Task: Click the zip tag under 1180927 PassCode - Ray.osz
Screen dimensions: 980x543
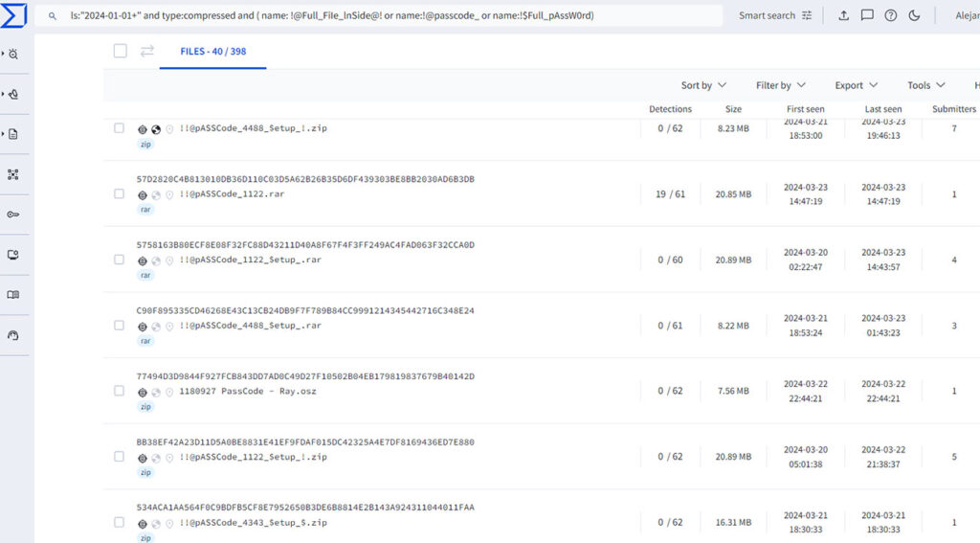Action: tap(145, 407)
